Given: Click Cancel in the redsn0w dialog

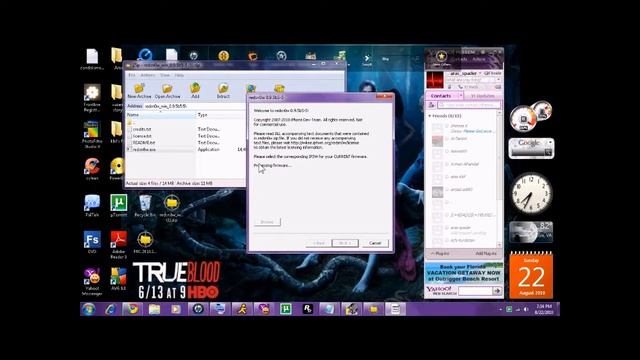Looking at the screenshot, I should (x=375, y=243).
